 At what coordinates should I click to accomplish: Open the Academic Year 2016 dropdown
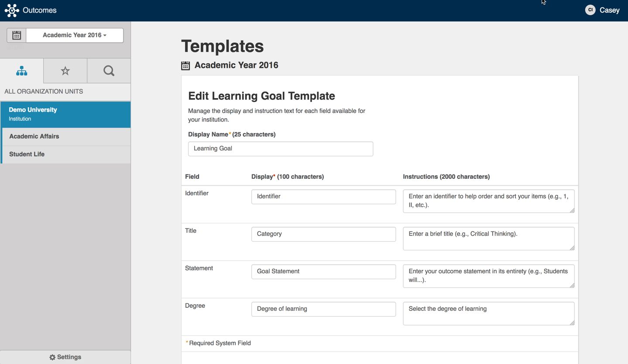[x=75, y=35]
